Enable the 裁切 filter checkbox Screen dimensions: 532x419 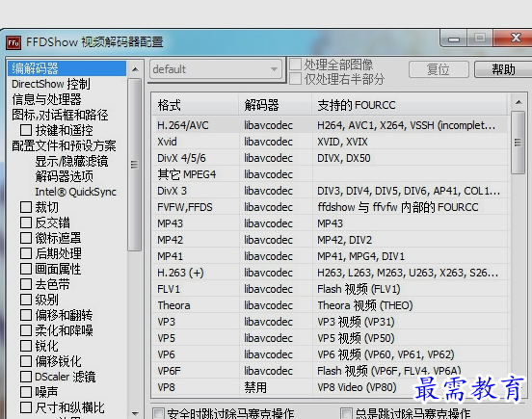pyautogui.click(x=26, y=207)
